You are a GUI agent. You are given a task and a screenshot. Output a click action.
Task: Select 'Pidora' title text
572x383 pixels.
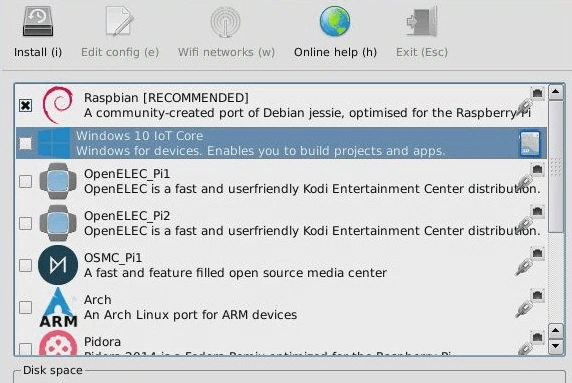pyautogui.click(x=102, y=342)
